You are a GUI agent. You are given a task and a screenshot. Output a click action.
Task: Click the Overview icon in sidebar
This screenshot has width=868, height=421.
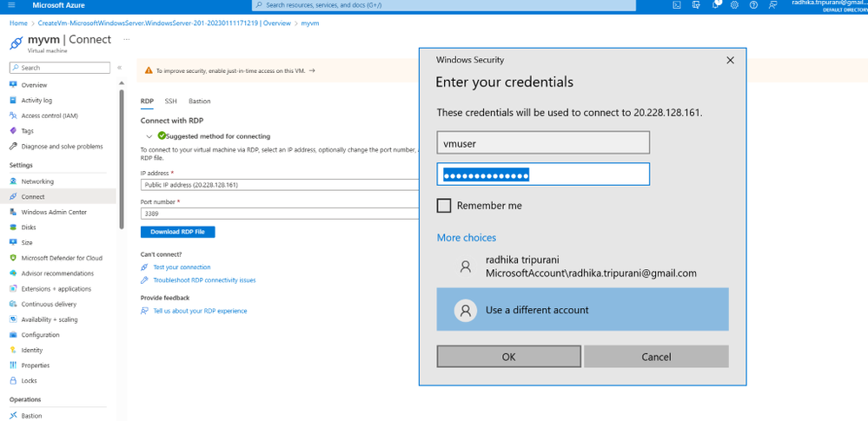(x=13, y=85)
